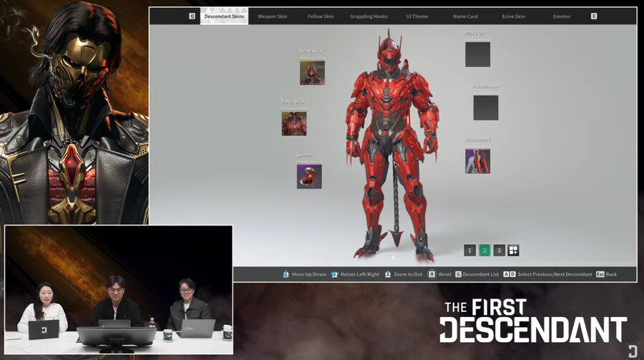Open the Descendant Skins tab
Screen dimensions: 644x360
(224, 16)
